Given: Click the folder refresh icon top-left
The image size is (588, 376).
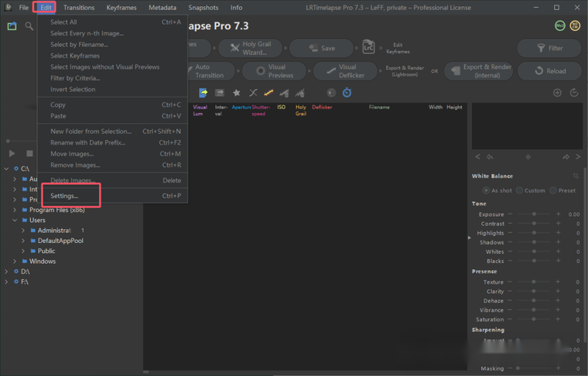Looking at the screenshot, I should pyautogui.click(x=12, y=26).
